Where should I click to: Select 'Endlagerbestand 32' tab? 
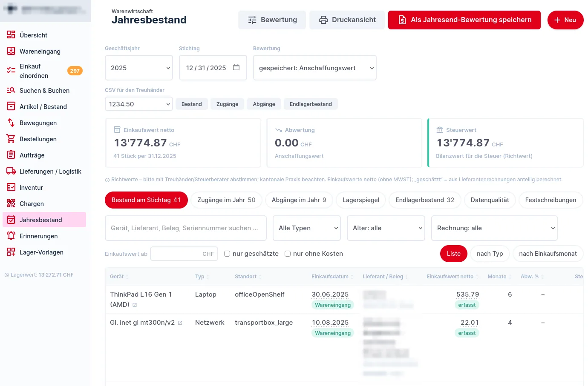425,200
